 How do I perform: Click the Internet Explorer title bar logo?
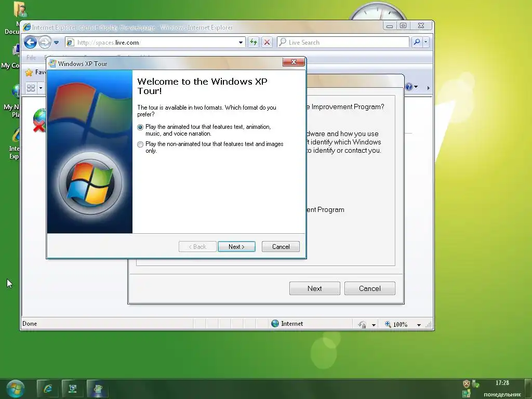tap(27, 27)
